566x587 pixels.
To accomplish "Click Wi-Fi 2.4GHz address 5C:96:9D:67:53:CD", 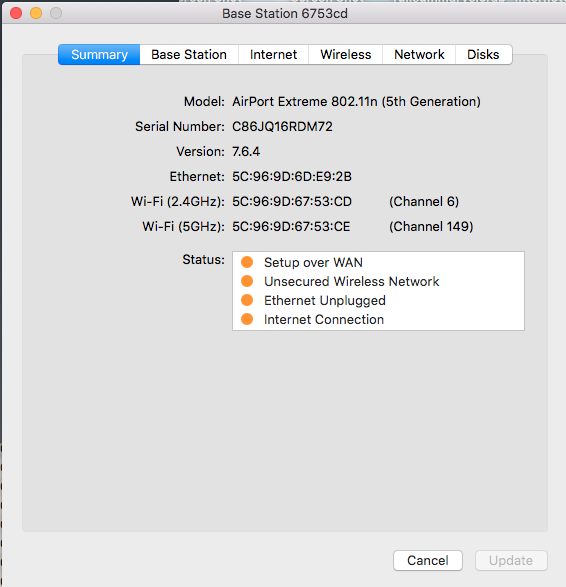I will pyautogui.click(x=292, y=202).
